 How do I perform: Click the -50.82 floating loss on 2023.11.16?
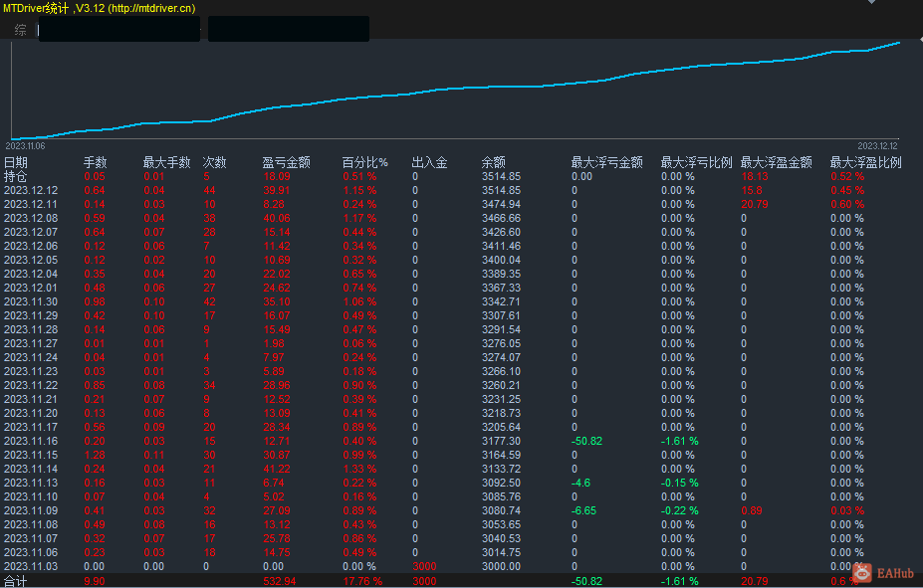pyautogui.click(x=586, y=441)
